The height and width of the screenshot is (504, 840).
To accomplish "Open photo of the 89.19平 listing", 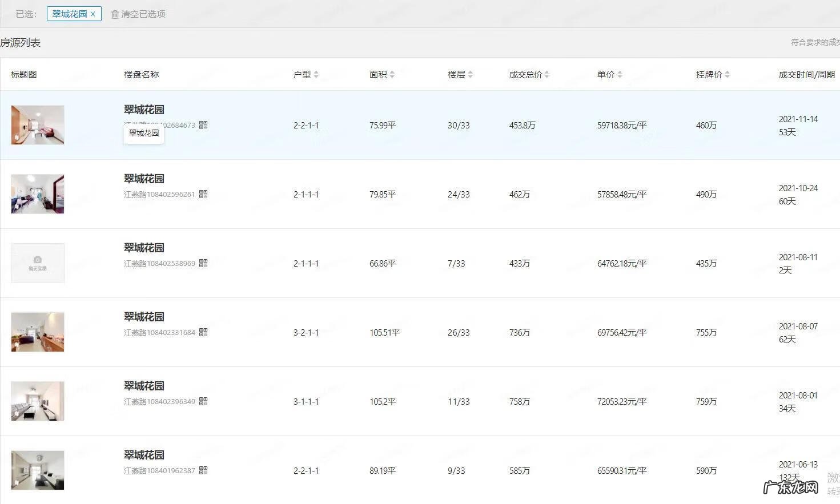I will pos(38,470).
